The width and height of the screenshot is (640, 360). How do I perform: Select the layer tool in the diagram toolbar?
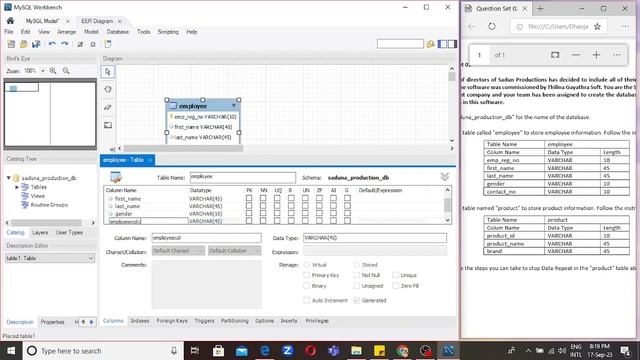[x=108, y=125]
